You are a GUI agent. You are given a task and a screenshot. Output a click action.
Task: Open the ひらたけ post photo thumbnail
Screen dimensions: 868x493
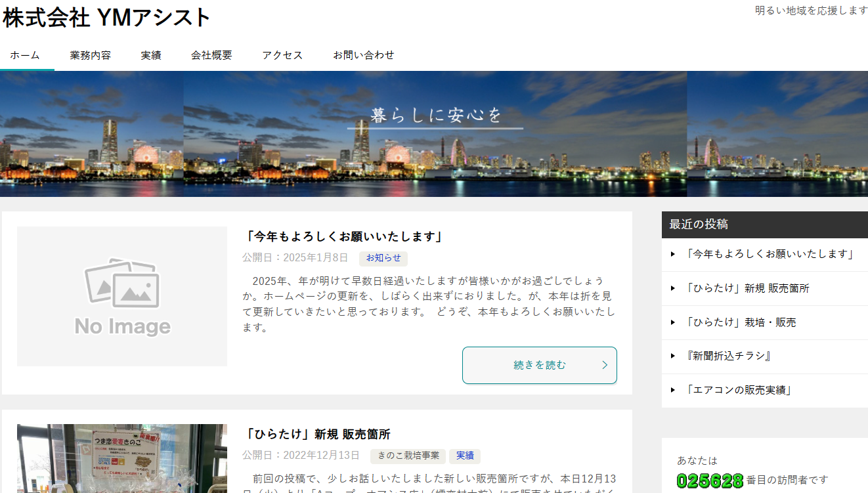tap(122, 458)
